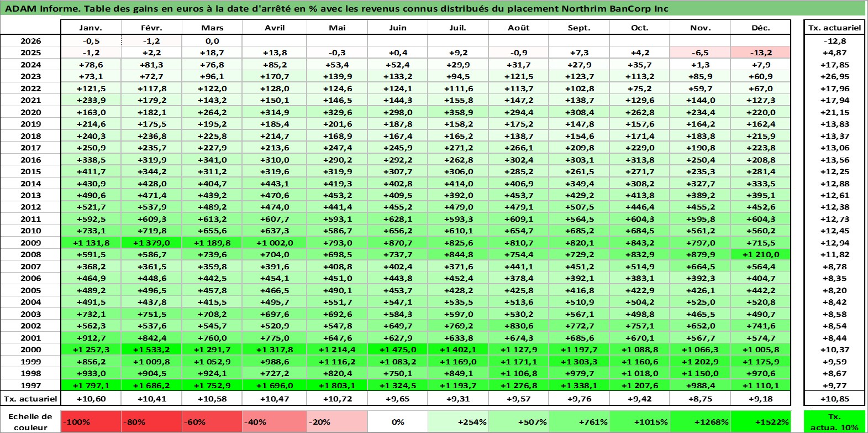Click the -100% red color scale swatch
This screenshot has height=433, width=868.
click(x=91, y=422)
